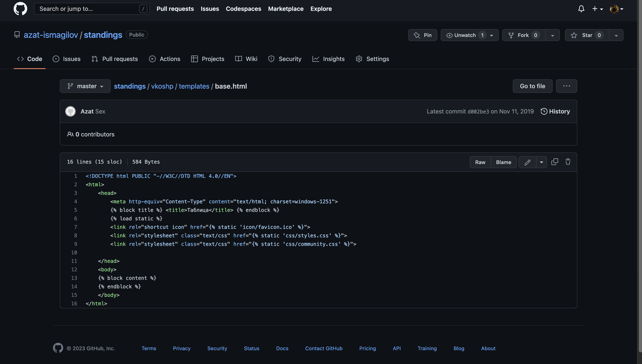Screen dimensions: 642x364
Task: Open the templates breadcrumb link
Action: [194, 86]
